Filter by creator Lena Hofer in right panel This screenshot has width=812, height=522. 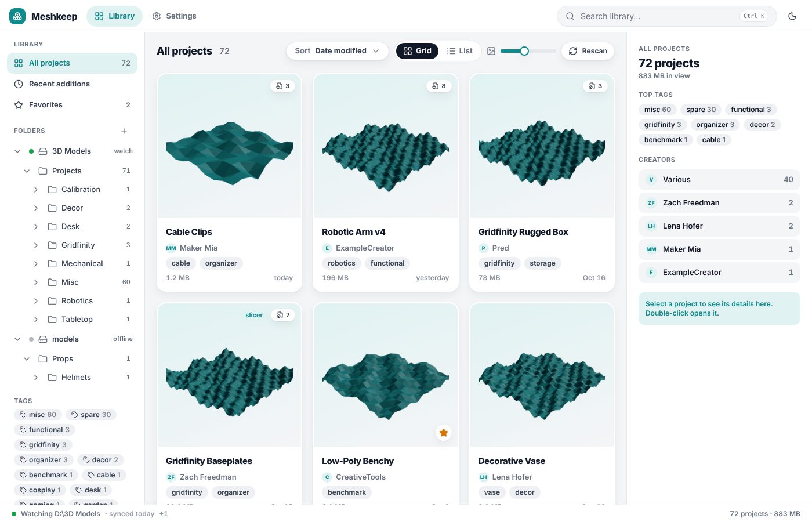pyautogui.click(x=719, y=226)
